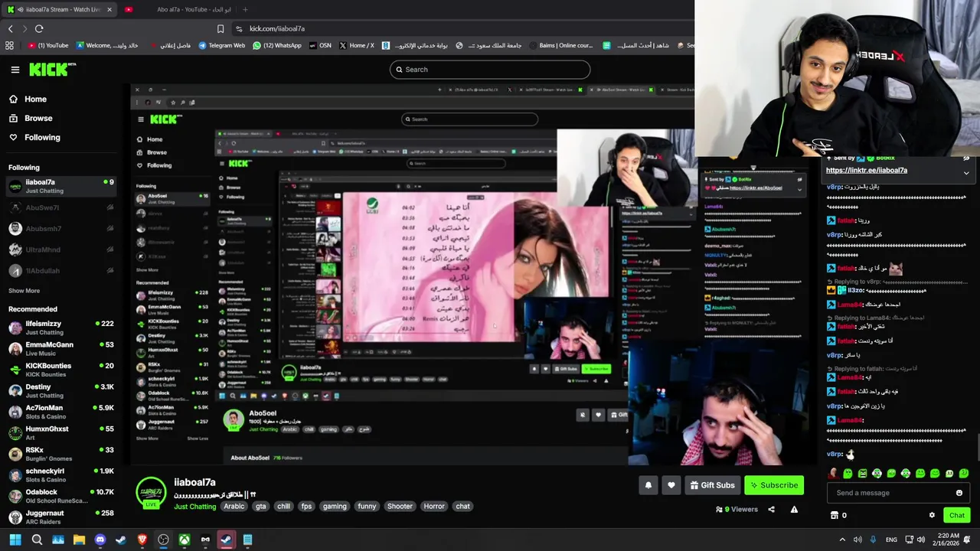Open Juggernaut ARC Raiders channel
The image size is (980, 551).
pos(60,517)
